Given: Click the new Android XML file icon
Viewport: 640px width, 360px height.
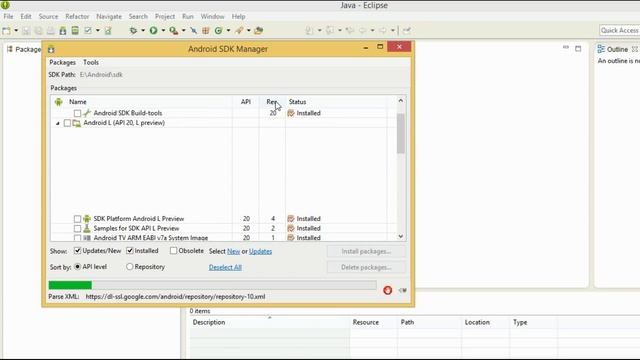Looking at the screenshot, I should [108, 31].
